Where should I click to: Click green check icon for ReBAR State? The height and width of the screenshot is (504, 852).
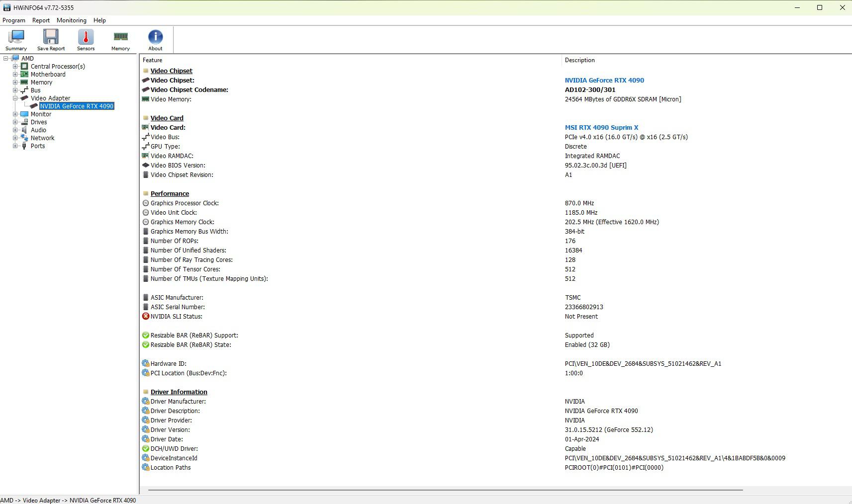(146, 344)
